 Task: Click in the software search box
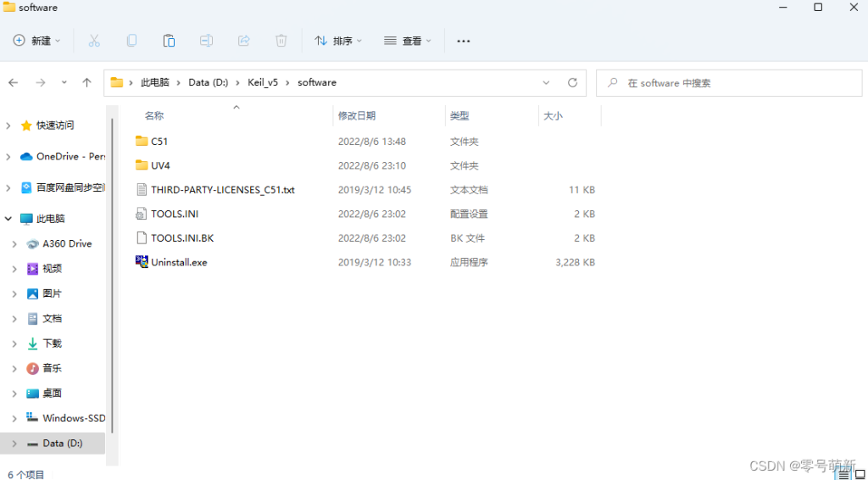(x=729, y=83)
